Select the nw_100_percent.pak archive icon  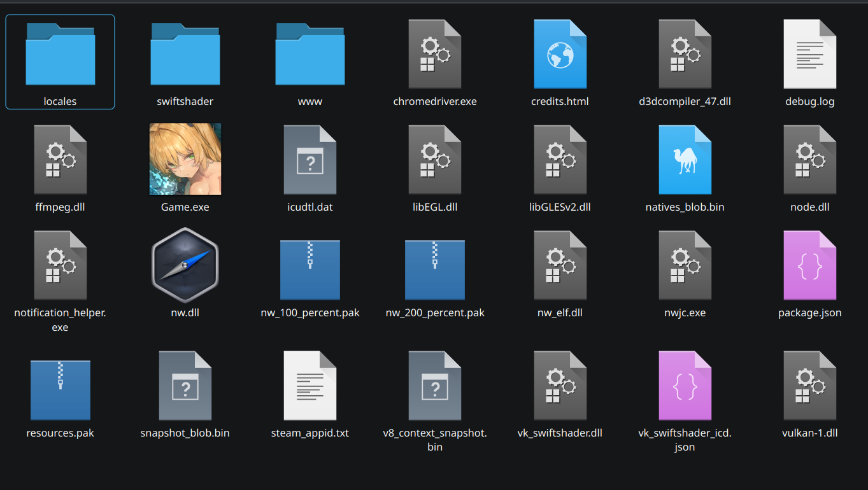[x=310, y=270]
